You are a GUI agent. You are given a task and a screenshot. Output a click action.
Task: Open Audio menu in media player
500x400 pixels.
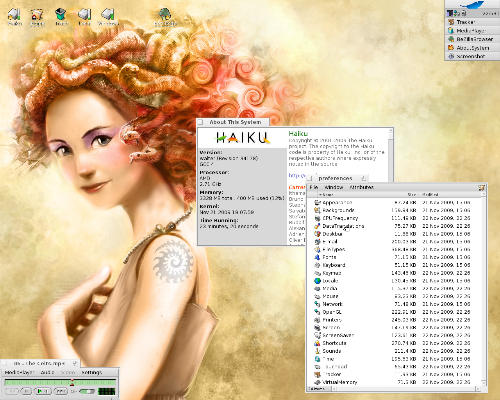47,372
